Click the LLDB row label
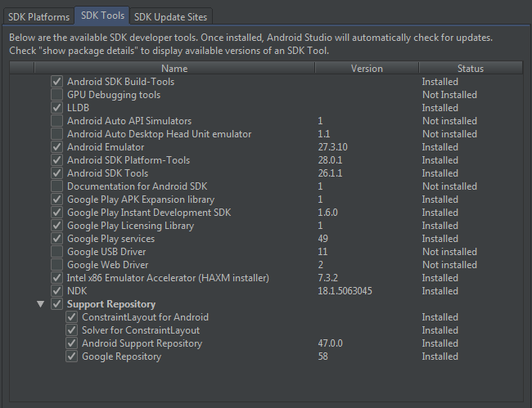The image size is (532, 408). (x=78, y=108)
